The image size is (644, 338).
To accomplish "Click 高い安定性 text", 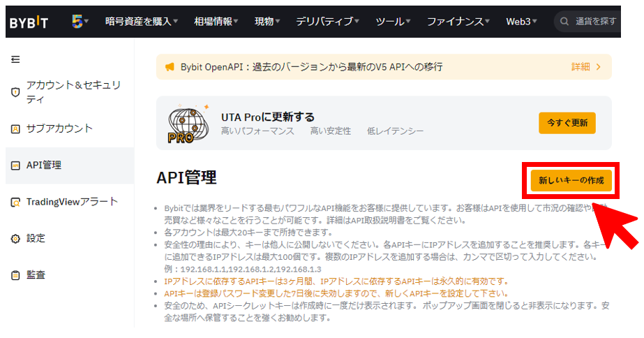I will click(x=331, y=131).
